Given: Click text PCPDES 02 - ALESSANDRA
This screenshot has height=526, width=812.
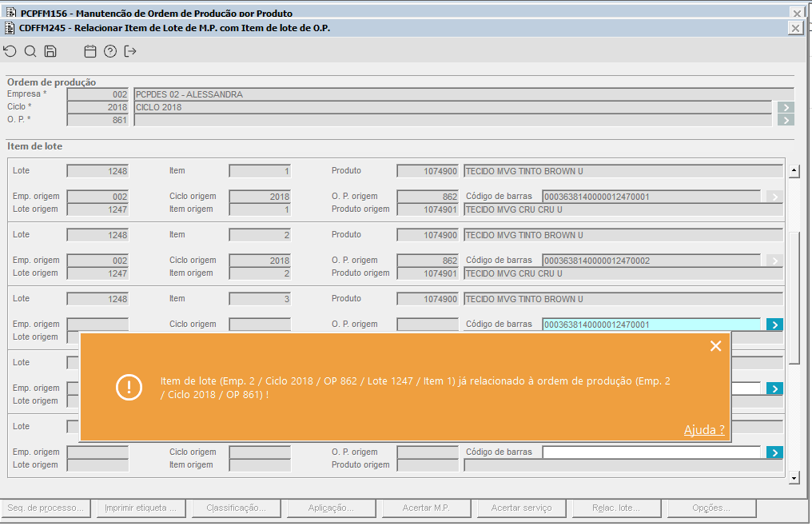Looking at the screenshot, I should (x=189, y=94).
